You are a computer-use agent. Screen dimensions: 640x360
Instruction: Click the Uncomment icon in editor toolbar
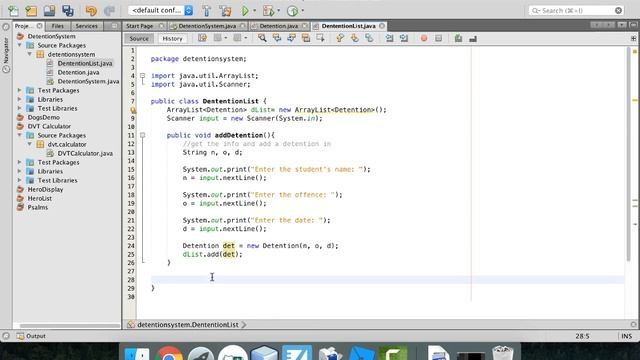(473, 38)
